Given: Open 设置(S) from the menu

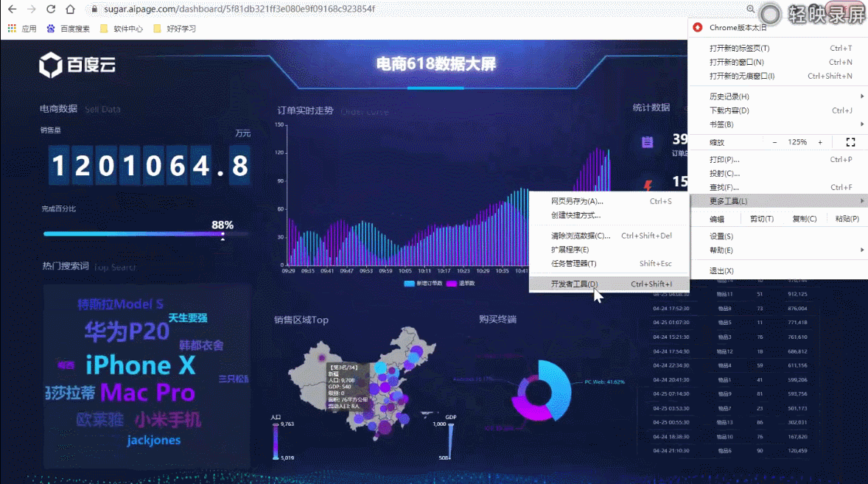Looking at the screenshot, I should (x=778, y=236).
